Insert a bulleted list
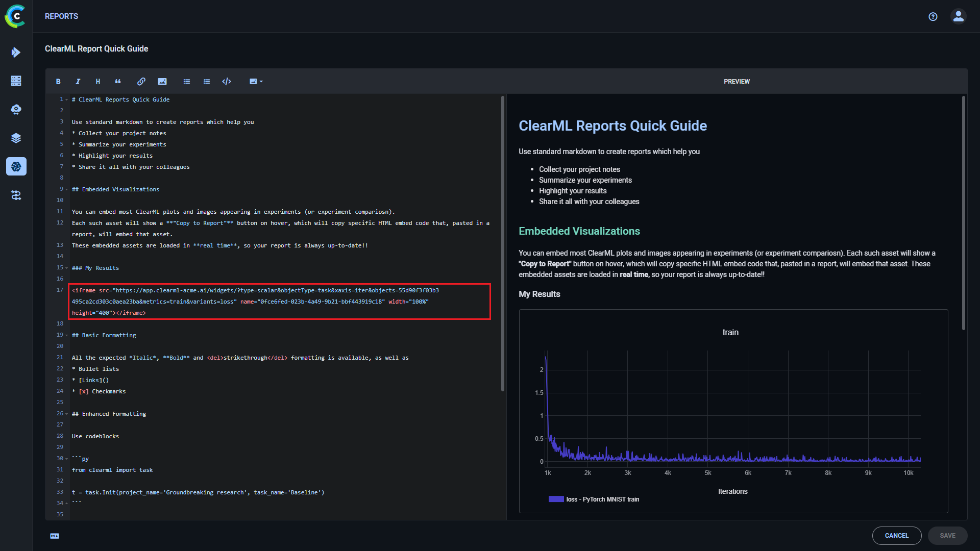Screen dimensions: 980x551 point(187,82)
